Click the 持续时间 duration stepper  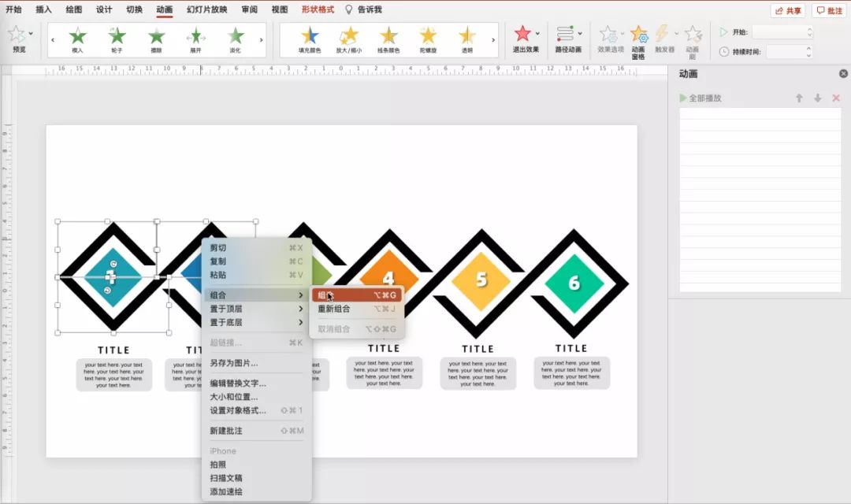pyautogui.click(x=808, y=51)
